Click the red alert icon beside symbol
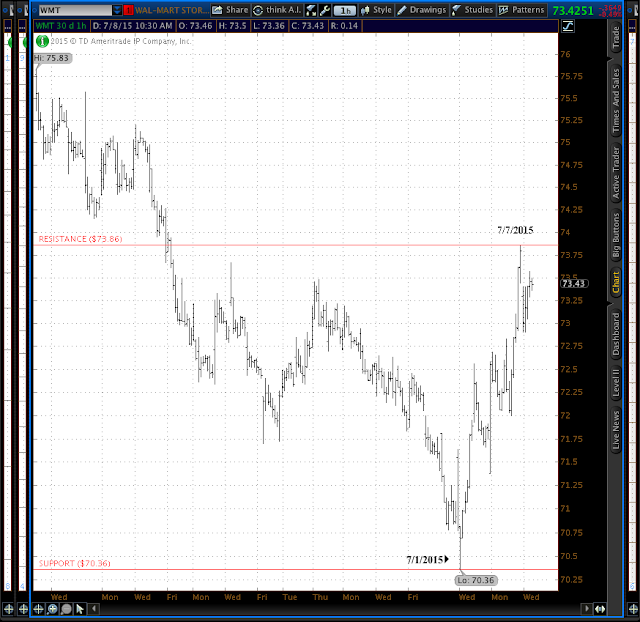This screenshot has height=622, width=640. [x=128, y=10]
